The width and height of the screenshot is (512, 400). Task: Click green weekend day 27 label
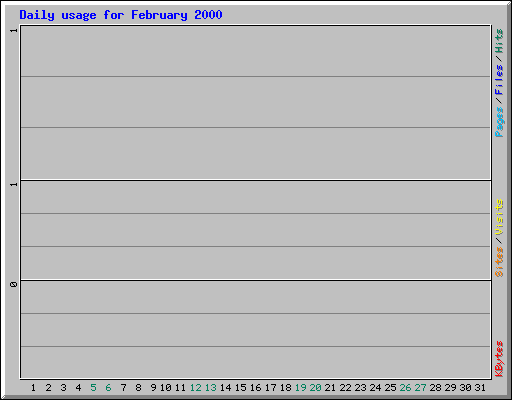[x=420, y=388]
